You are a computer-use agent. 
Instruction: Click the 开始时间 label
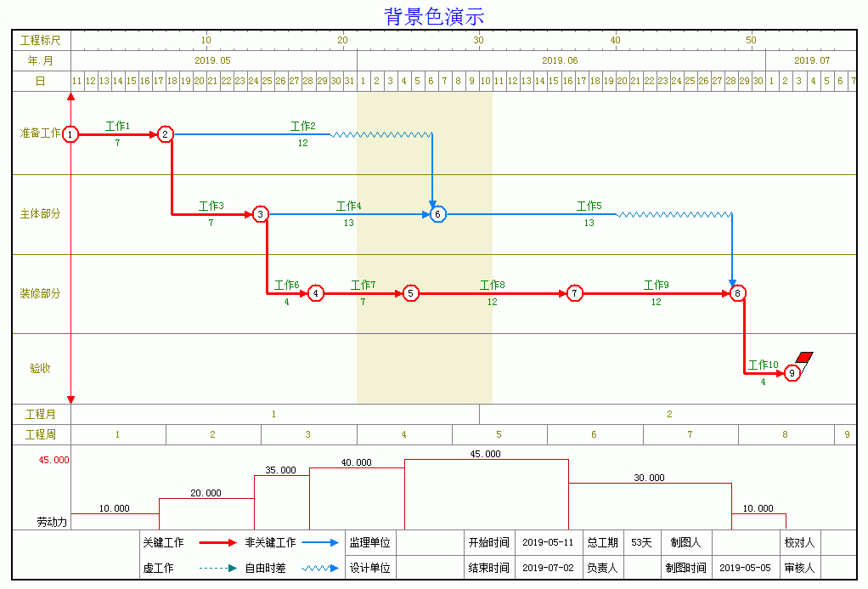point(489,542)
